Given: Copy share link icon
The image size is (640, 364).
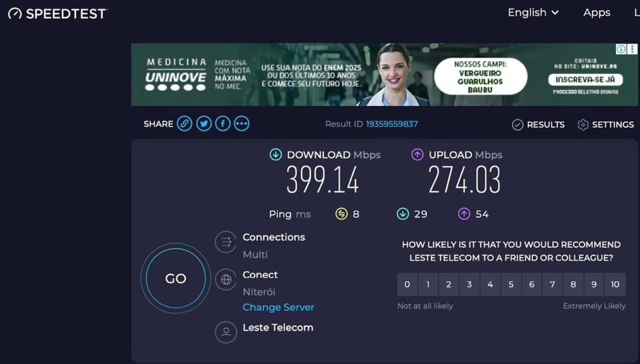Looking at the screenshot, I should 185,123.
